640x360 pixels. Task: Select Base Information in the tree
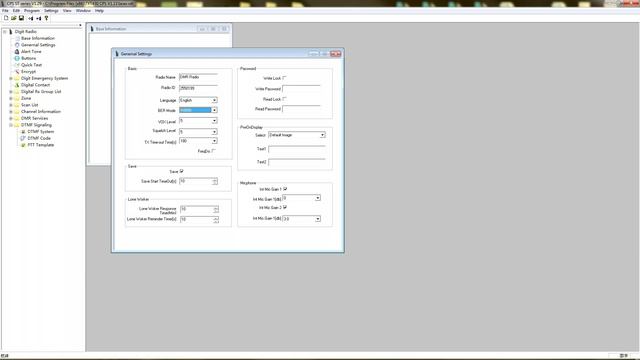click(x=38, y=38)
